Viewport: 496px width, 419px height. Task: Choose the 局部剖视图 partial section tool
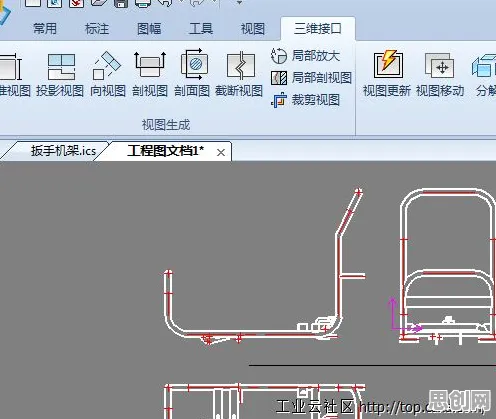[311, 78]
